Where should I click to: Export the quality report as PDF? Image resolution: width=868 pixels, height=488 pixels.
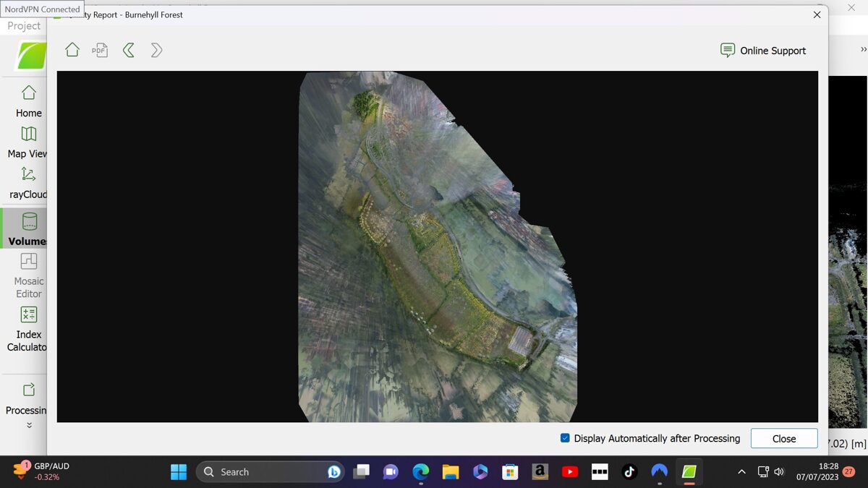(x=100, y=50)
